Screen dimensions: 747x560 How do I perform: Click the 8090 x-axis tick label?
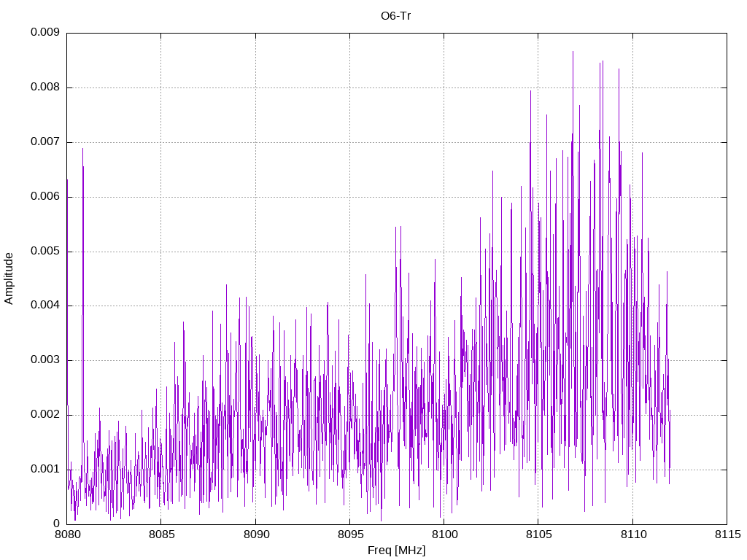click(x=256, y=534)
